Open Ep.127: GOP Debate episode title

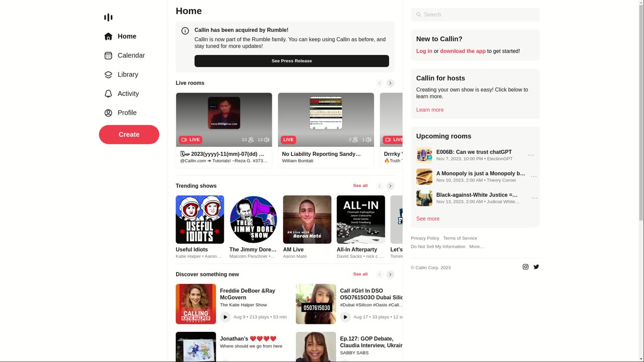pos(371,342)
